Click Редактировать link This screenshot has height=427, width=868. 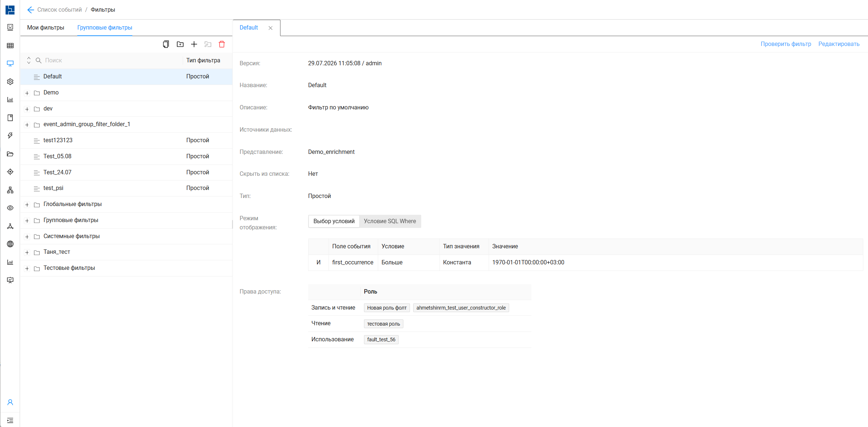click(x=839, y=44)
